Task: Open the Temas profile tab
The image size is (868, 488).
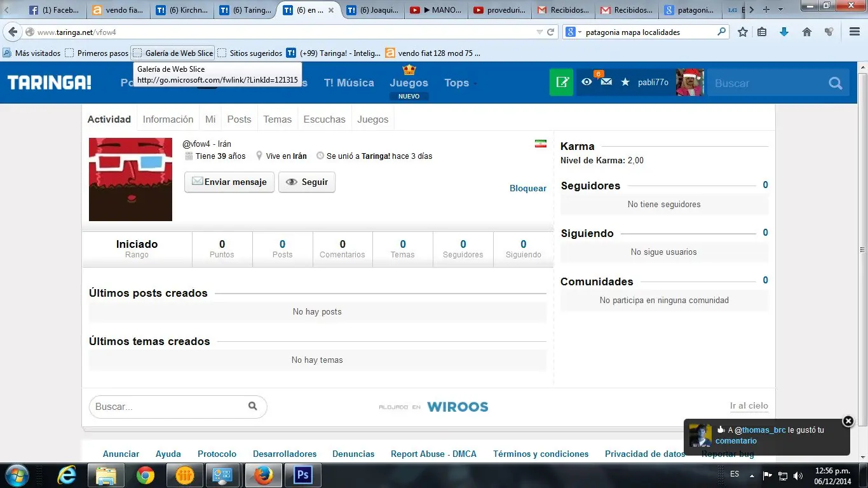Action: pyautogui.click(x=277, y=119)
